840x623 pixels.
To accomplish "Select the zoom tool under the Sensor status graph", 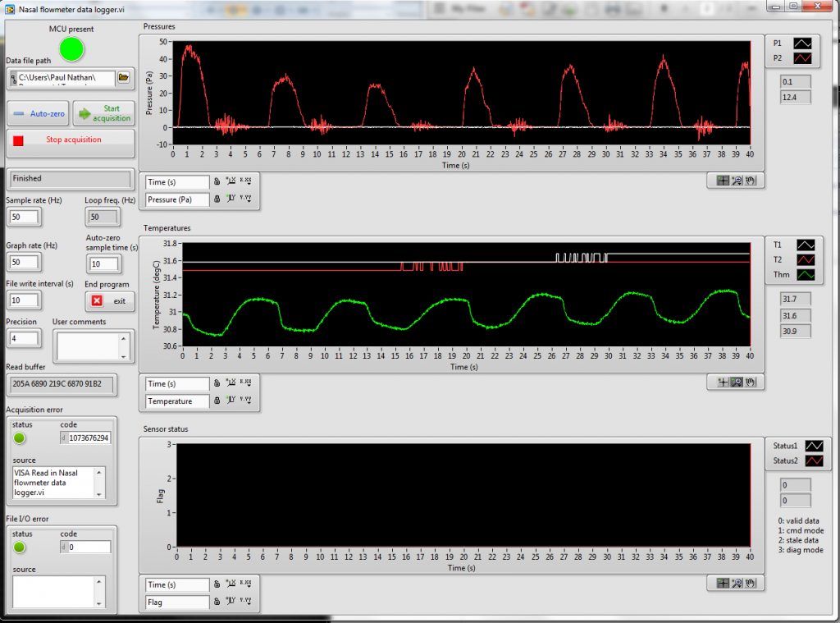I will pos(737,583).
